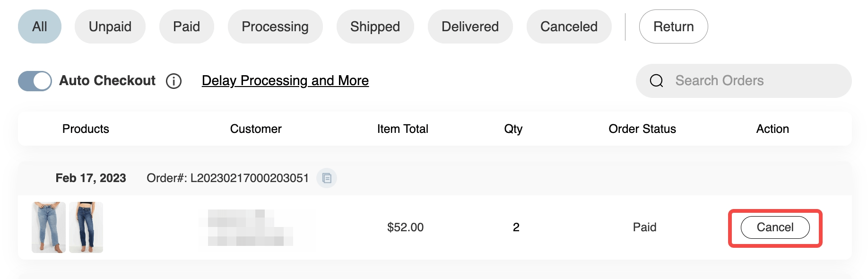Open the Paid filter tab

[187, 26]
